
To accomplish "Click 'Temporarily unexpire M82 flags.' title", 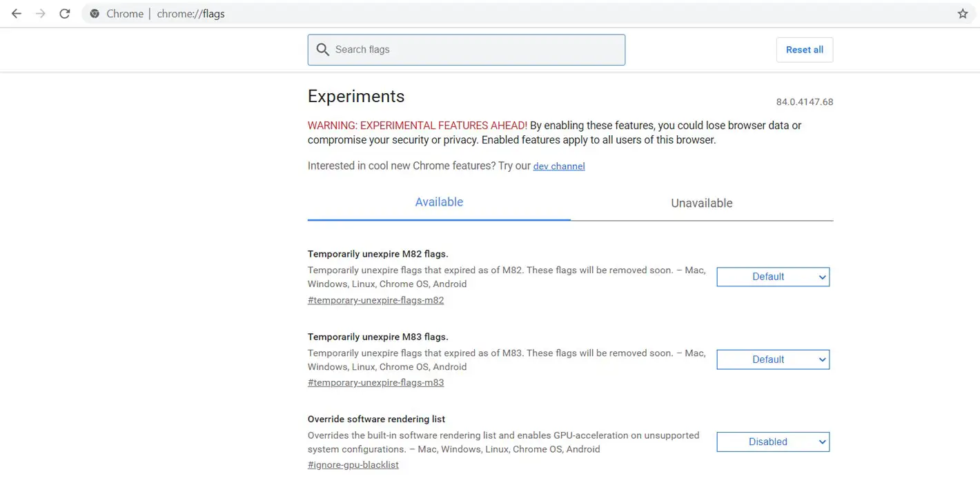I will click(x=378, y=254).
